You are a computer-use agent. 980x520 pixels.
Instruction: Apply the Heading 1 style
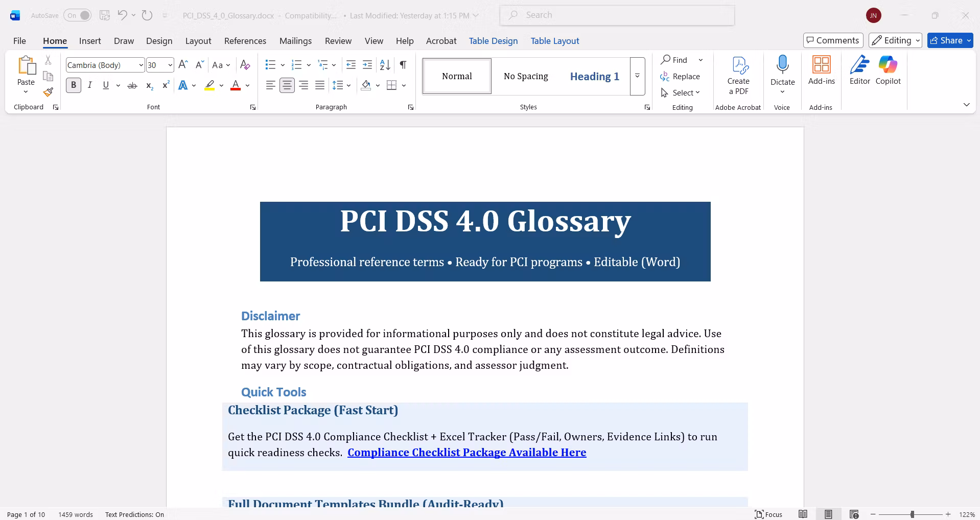click(595, 76)
